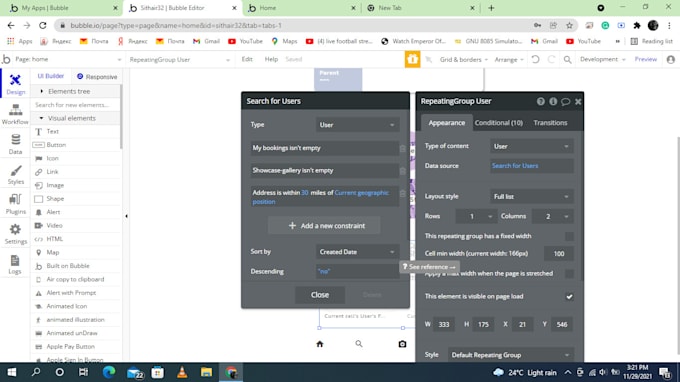680x382 pixels.
Task: Open the Edit menu
Action: point(247,59)
